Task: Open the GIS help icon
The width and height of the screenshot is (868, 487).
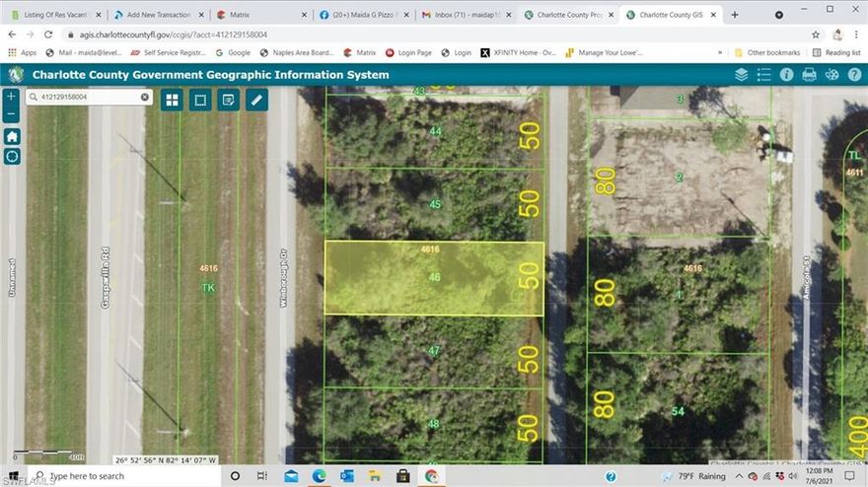Action: click(x=855, y=75)
